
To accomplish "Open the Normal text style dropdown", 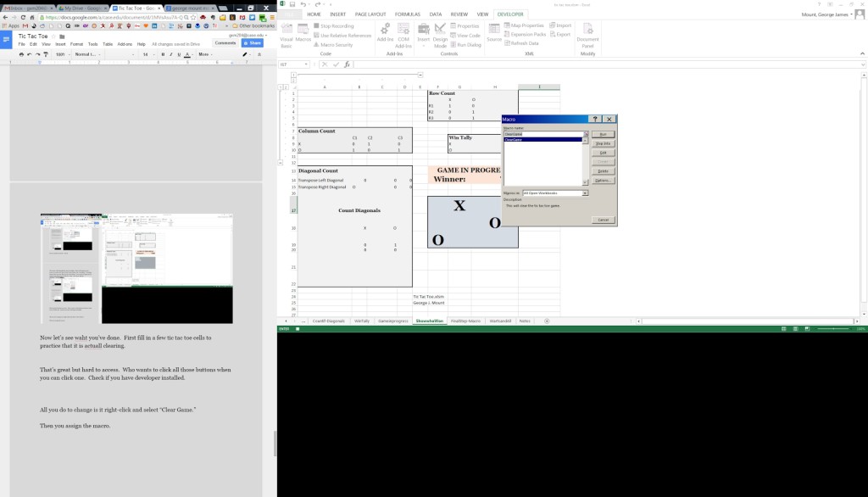I will coord(87,54).
